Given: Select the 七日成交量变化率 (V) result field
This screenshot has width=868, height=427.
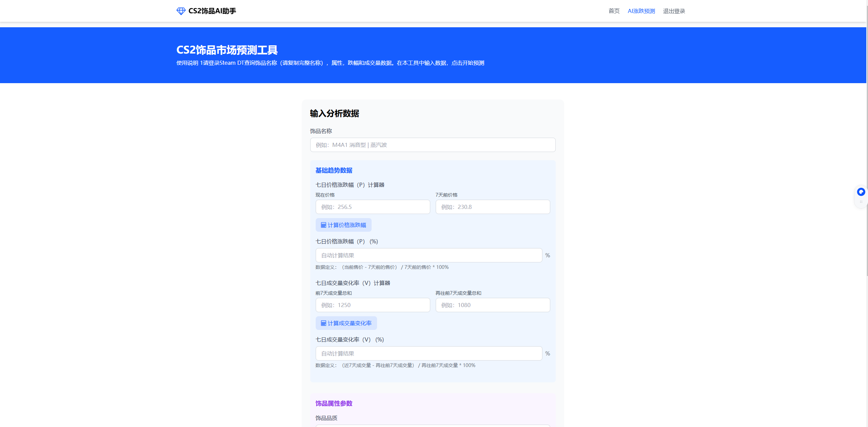Looking at the screenshot, I should [x=429, y=353].
